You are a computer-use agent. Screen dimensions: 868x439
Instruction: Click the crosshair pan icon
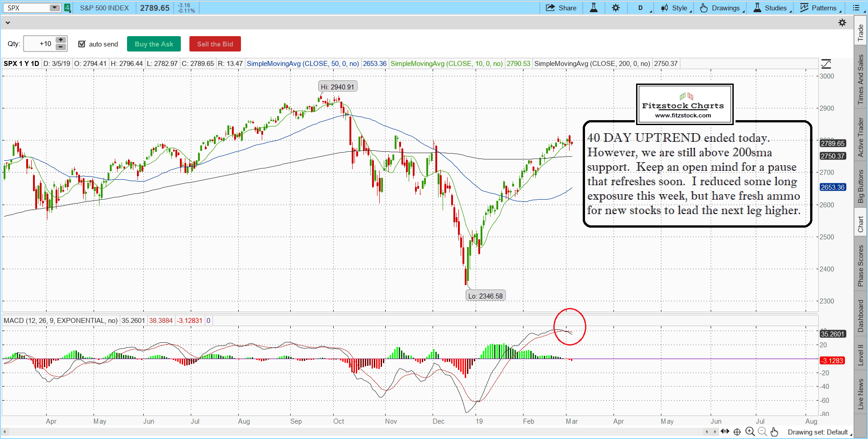pos(737,432)
